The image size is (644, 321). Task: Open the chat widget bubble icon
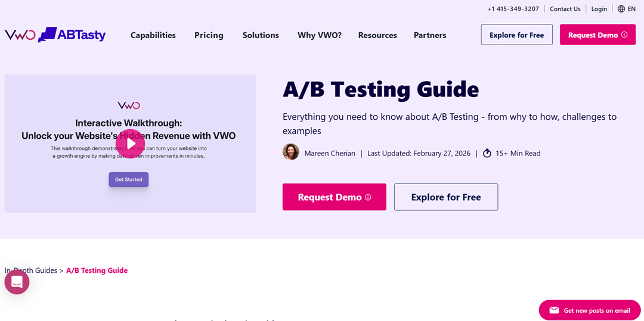17,282
